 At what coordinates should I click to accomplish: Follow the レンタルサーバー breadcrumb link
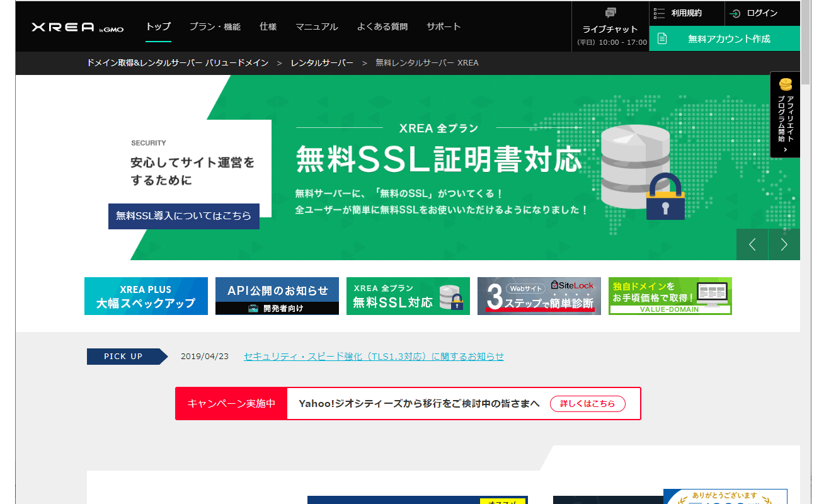pos(322,63)
